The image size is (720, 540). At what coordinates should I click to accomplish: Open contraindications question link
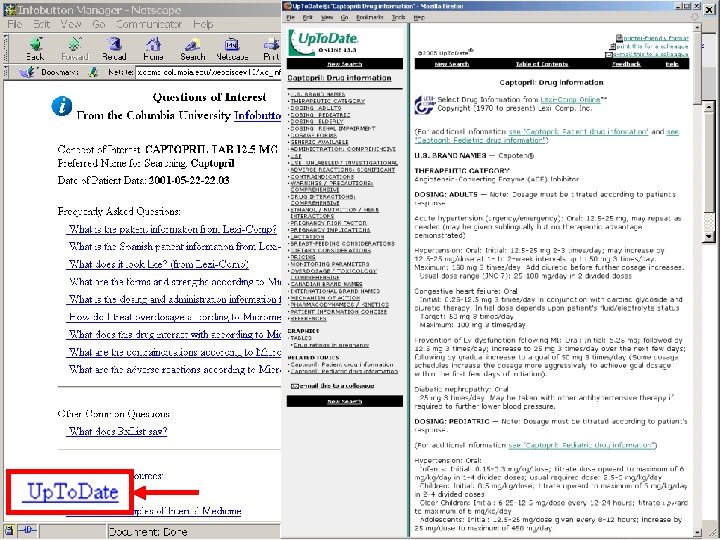pos(174,352)
